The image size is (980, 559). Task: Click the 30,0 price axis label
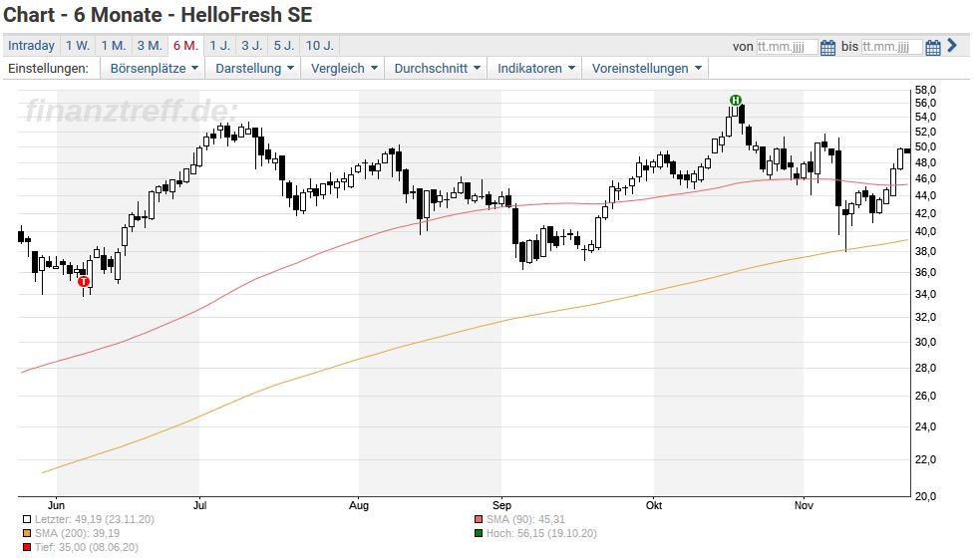[925, 342]
